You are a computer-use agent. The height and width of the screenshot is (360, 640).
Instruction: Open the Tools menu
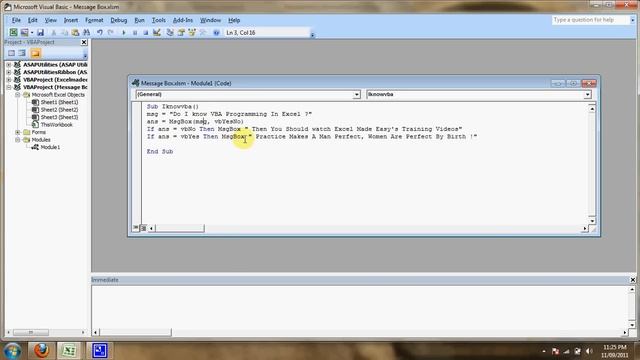tap(159, 20)
